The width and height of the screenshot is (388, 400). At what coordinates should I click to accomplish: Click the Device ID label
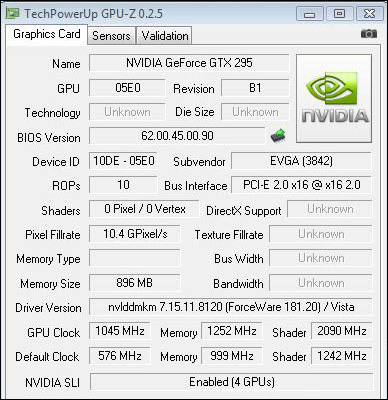(56, 162)
